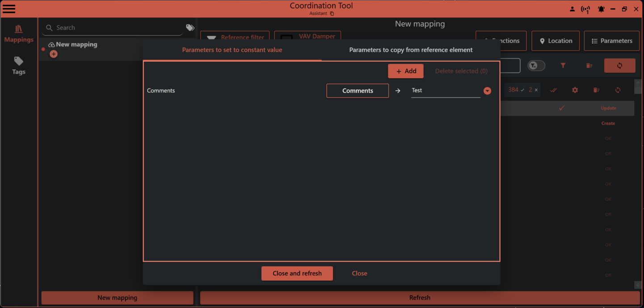Open the Tags panel in the sidebar
Image resolution: width=644 pixels, height=308 pixels.
[18, 66]
